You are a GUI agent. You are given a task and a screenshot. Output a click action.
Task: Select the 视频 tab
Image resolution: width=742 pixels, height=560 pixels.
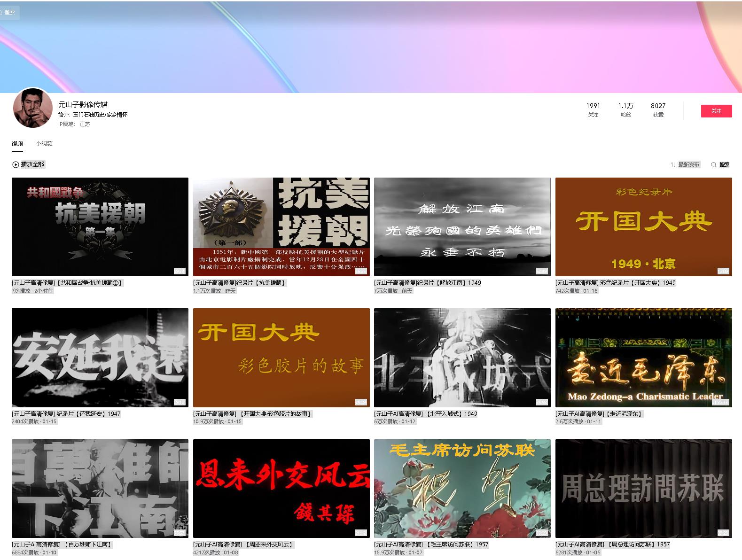[17, 144]
